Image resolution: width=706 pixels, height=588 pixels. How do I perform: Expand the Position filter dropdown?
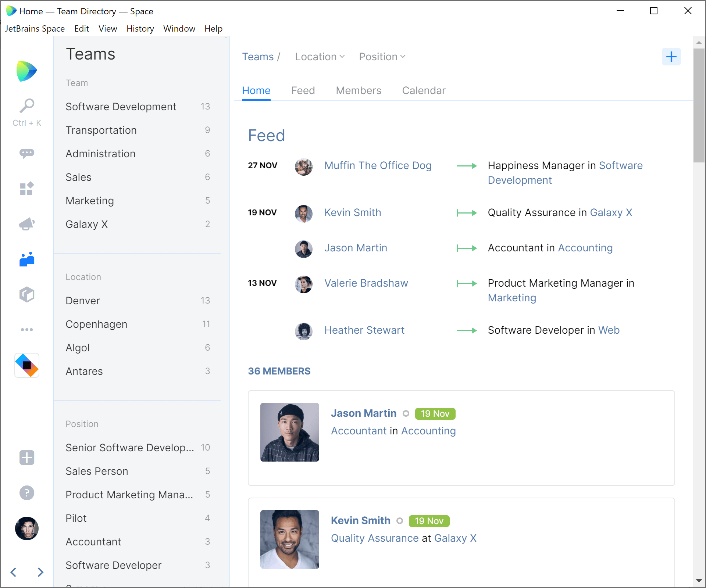click(382, 57)
